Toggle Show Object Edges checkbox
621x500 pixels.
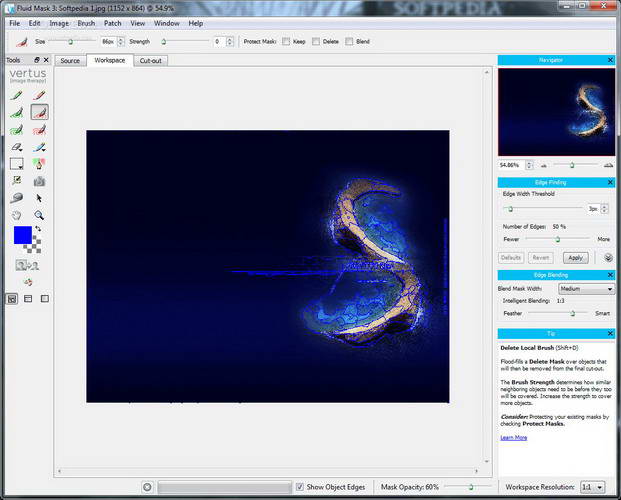[x=301, y=487]
